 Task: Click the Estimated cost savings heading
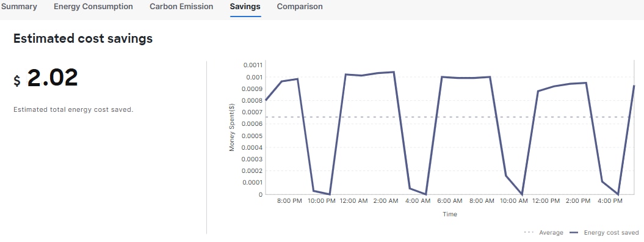tap(83, 38)
